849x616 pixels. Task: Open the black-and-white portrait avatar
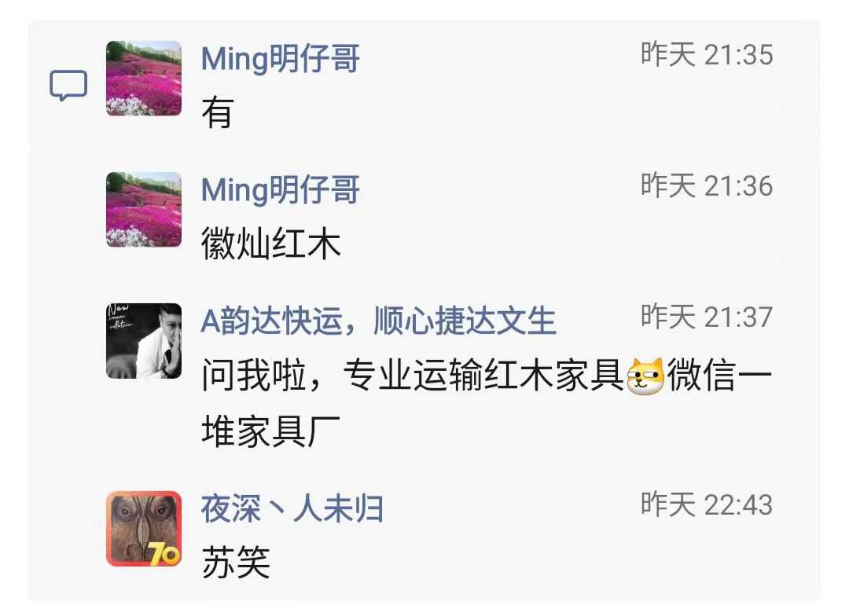144,340
